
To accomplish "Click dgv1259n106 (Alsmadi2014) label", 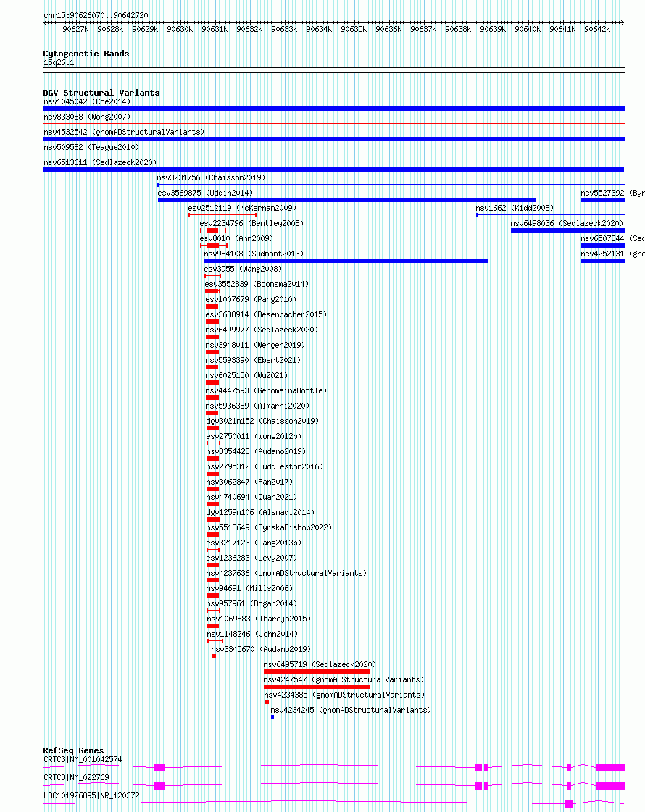I will tap(260, 512).
